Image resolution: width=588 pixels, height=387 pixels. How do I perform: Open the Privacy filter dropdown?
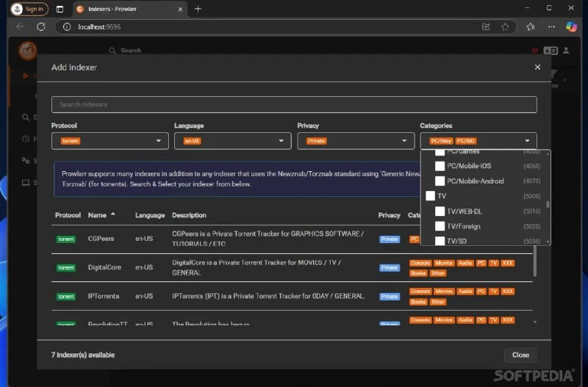356,141
